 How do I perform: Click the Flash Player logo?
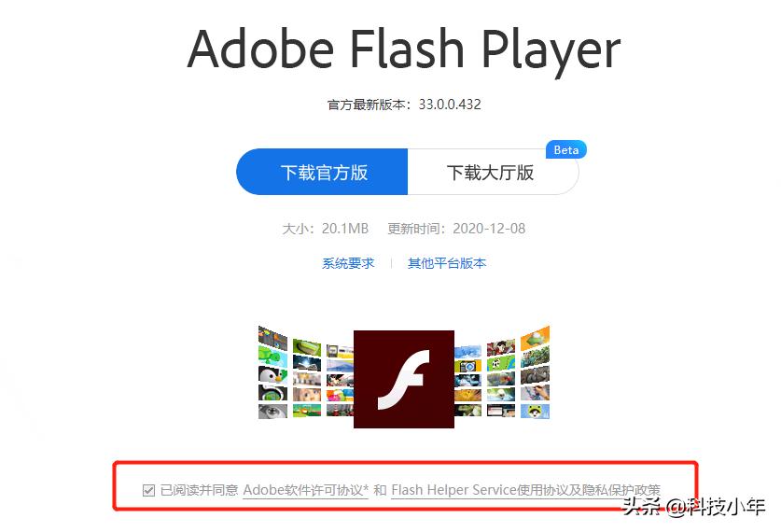coord(403,379)
